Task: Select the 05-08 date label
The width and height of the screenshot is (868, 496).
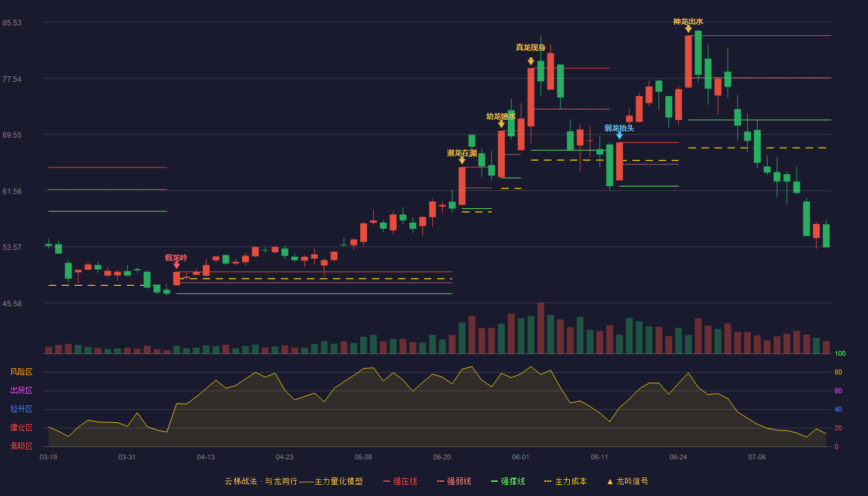Action: [x=363, y=457]
